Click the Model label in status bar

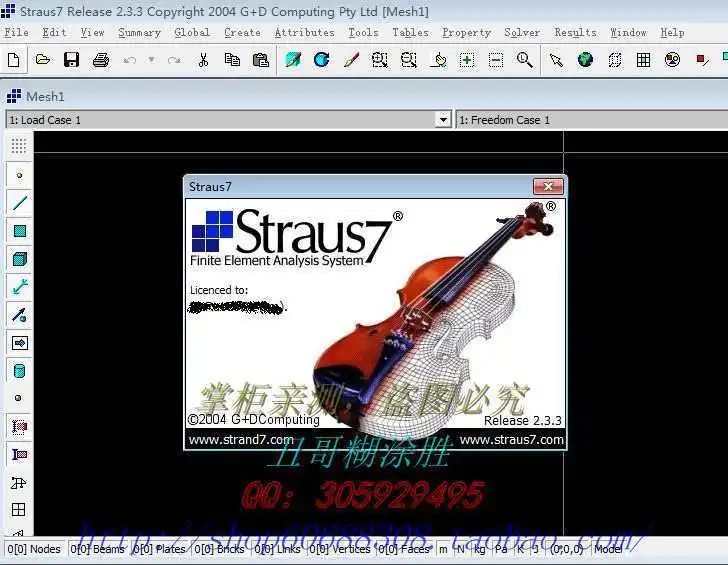pos(608,549)
